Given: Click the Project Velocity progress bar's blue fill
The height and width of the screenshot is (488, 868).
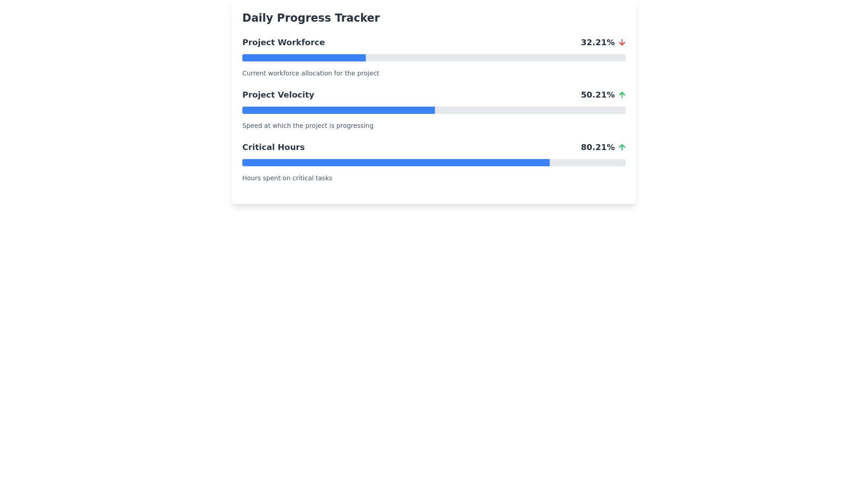Looking at the screenshot, I should click(338, 110).
